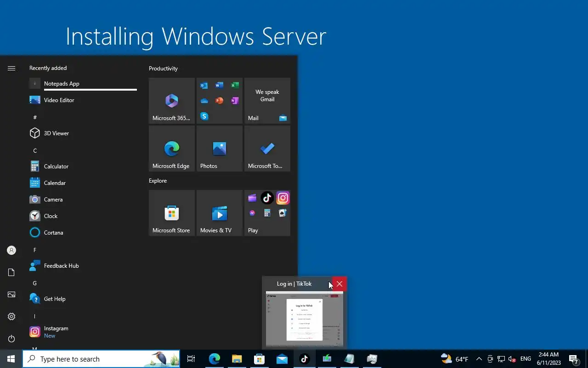Open File Explorer from the taskbar
Screen dimensions: 588x368
tap(237, 359)
